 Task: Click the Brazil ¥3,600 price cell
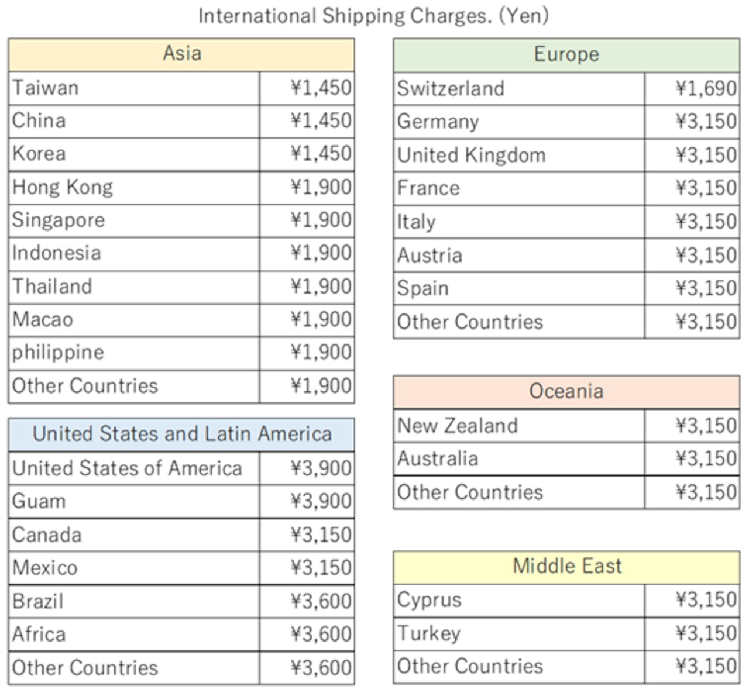click(x=307, y=601)
